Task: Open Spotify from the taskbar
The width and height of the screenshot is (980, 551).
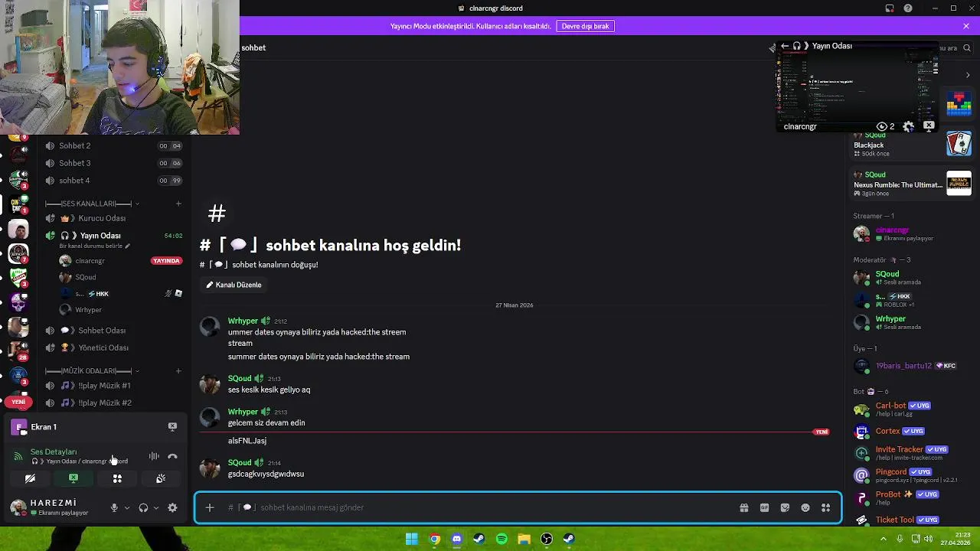Action: [x=501, y=539]
